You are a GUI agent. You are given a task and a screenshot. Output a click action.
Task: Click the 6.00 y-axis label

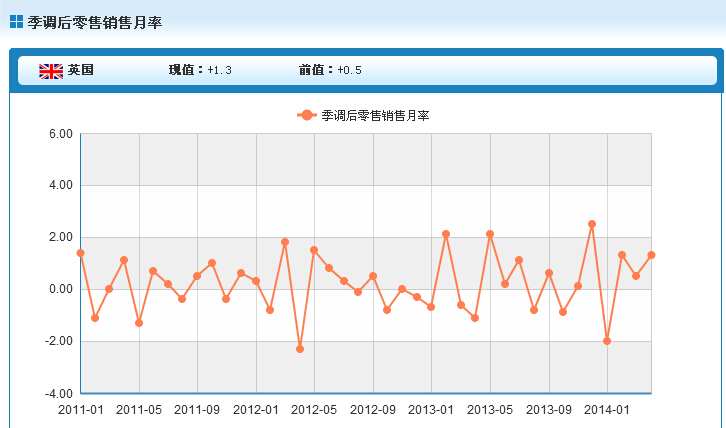(x=59, y=134)
